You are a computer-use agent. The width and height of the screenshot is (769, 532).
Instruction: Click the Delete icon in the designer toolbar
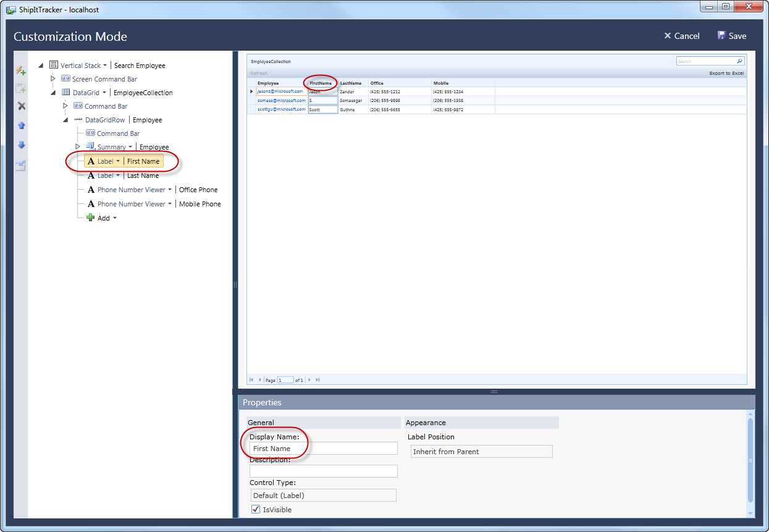(20, 105)
